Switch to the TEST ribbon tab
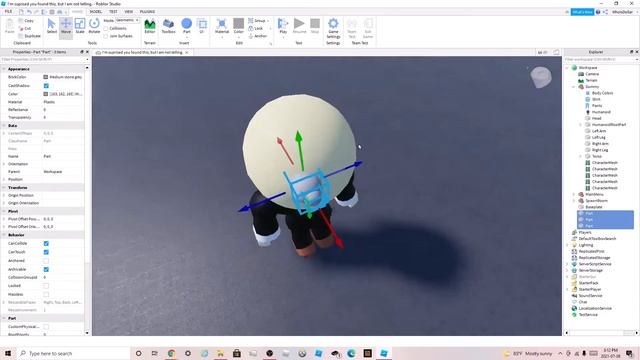This screenshot has height=360, width=640. (113, 12)
